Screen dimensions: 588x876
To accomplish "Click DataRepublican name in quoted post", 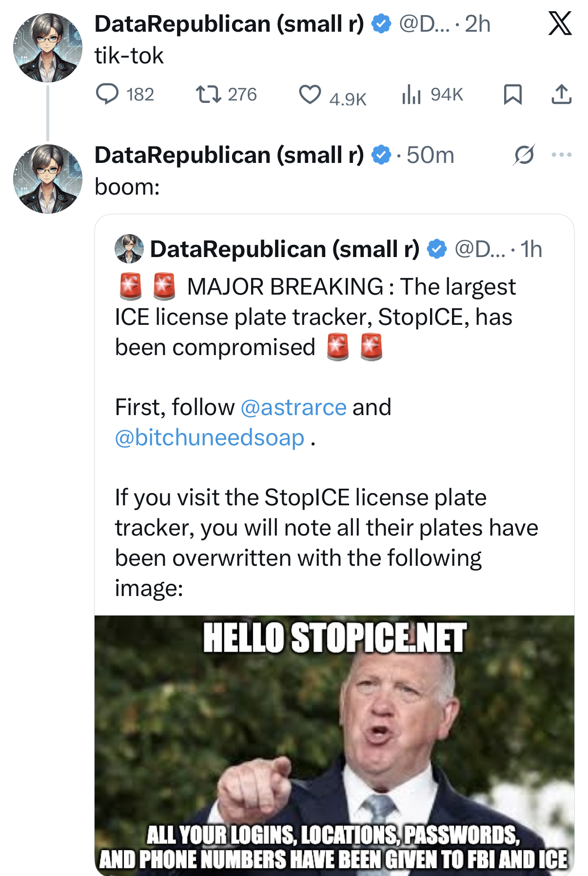I will pyautogui.click(x=285, y=249).
